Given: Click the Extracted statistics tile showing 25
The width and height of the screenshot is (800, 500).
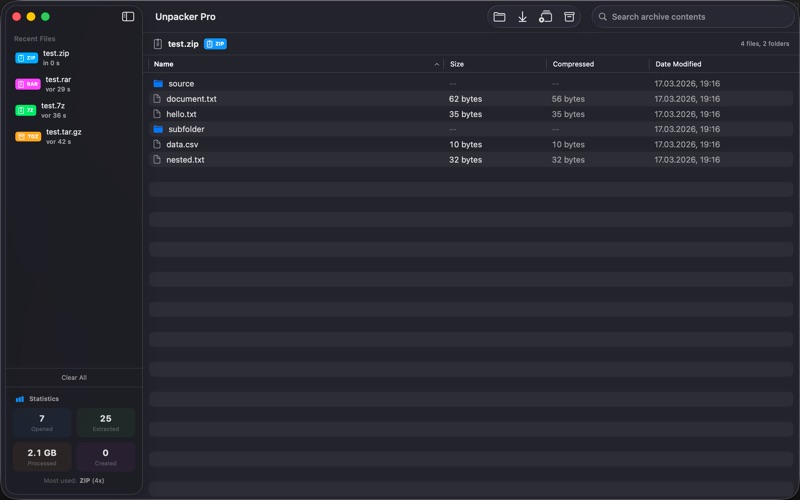Looking at the screenshot, I should [x=106, y=422].
